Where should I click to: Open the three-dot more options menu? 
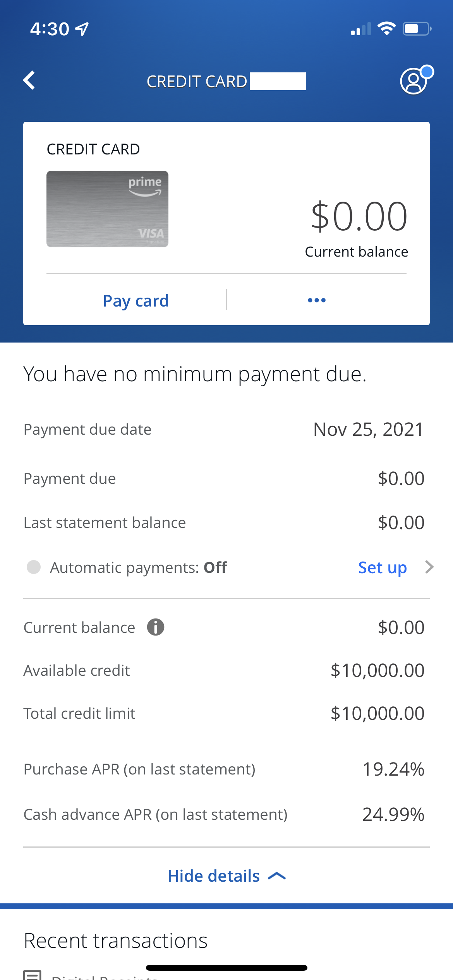pyautogui.click(x=317, y=300)
